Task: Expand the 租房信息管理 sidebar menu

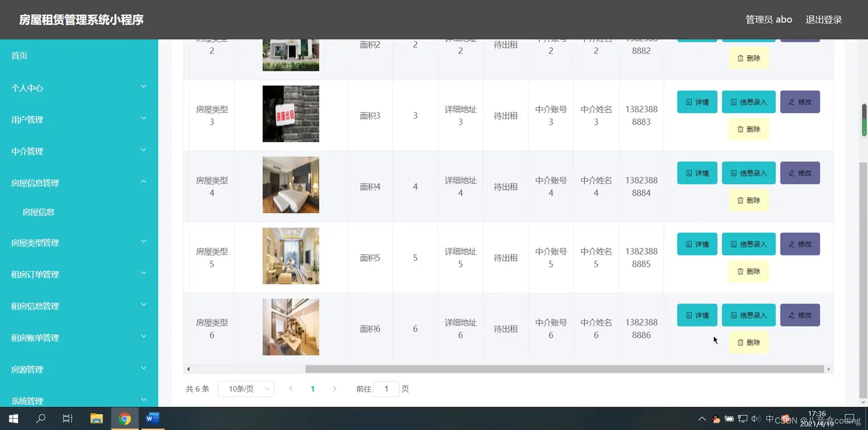Action: [x=79, y=305]
